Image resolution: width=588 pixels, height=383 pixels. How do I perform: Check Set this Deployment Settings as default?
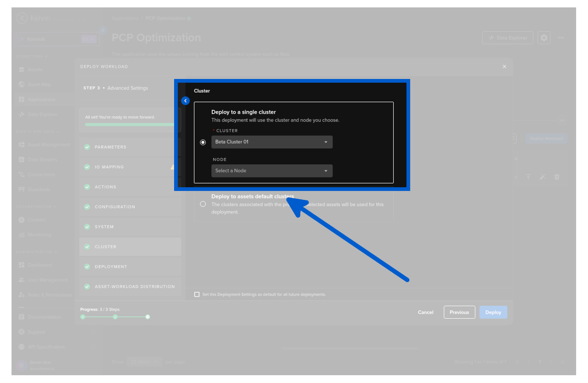tap(197, 294)
